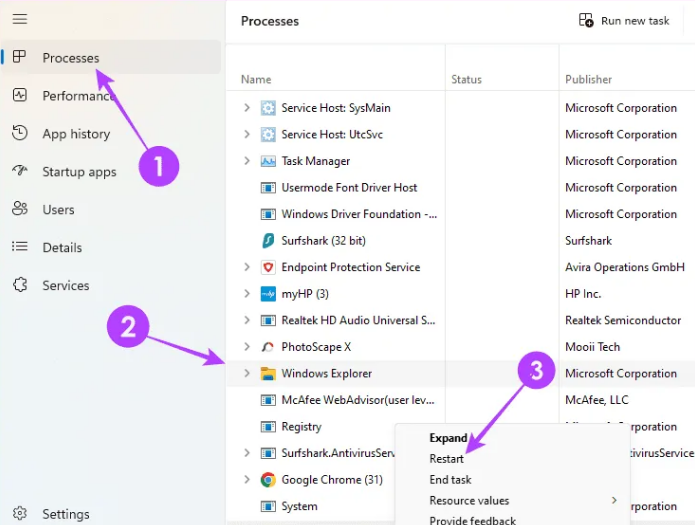Click the McAfee WebAdvisor process icon
The height and width of the screenshot is (525, 695).
268,400
